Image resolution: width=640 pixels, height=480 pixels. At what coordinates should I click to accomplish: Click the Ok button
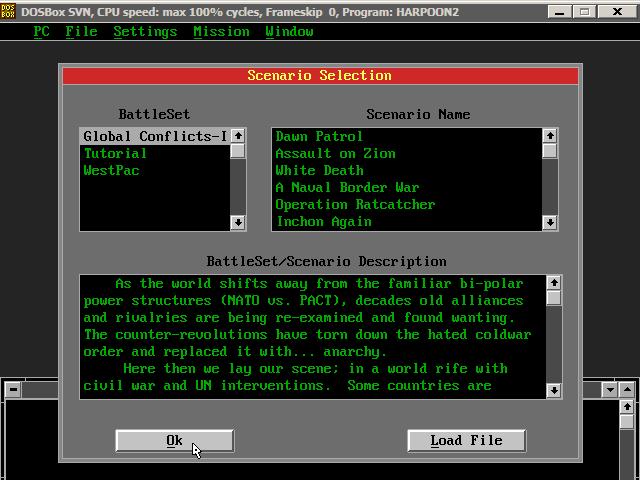click(175, 440)
